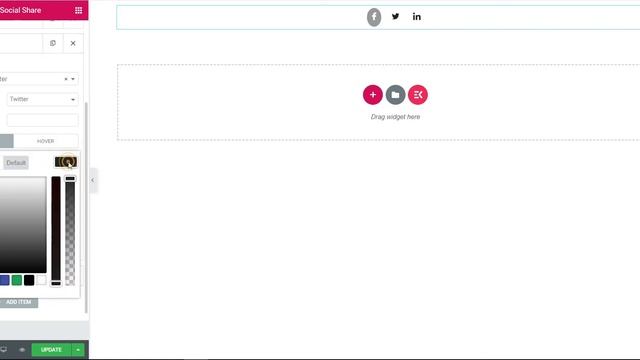Click the empty label text field
Image resolution: width=640 pixels, height=360 pixels.
42,120
